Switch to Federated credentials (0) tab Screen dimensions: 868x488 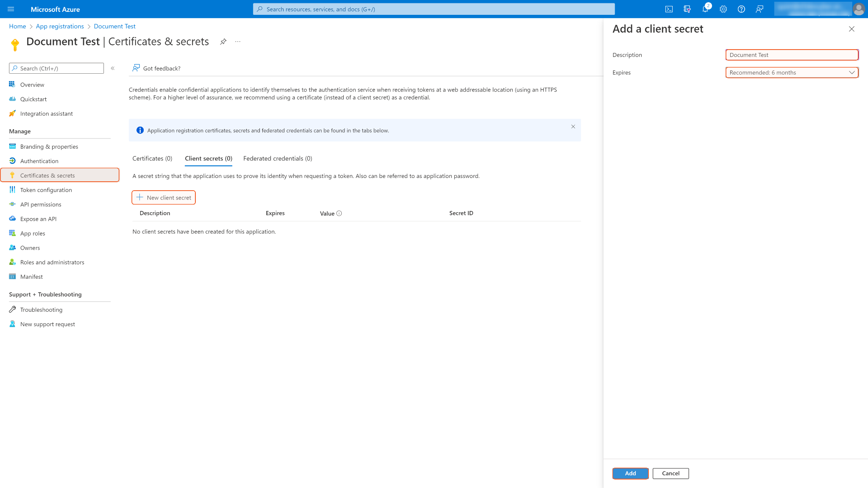[x=278, y=158]
